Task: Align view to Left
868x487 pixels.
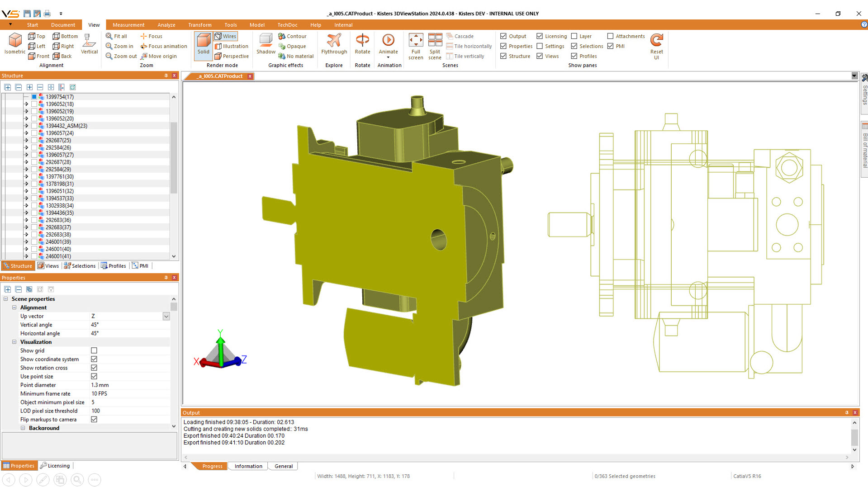Action: coord(37,46)
